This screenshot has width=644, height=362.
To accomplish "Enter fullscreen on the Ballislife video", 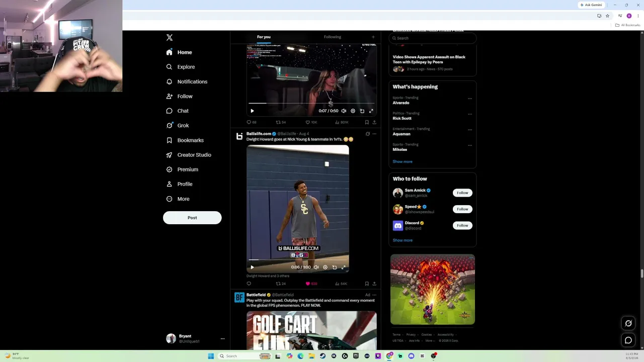I will [344, 267].
